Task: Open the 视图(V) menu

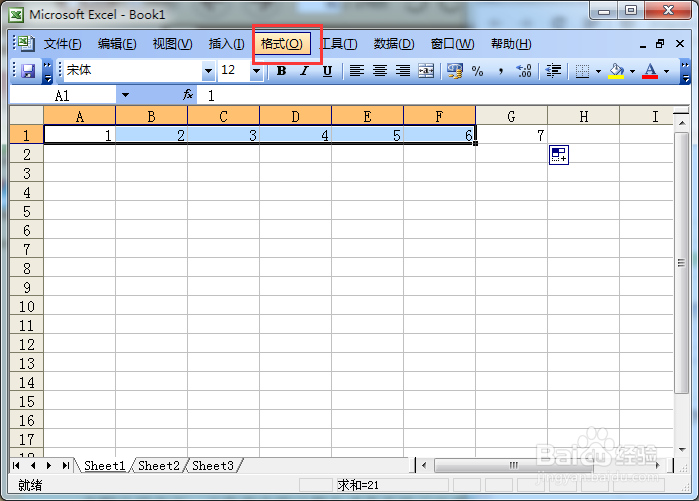Action: (173, 44)
